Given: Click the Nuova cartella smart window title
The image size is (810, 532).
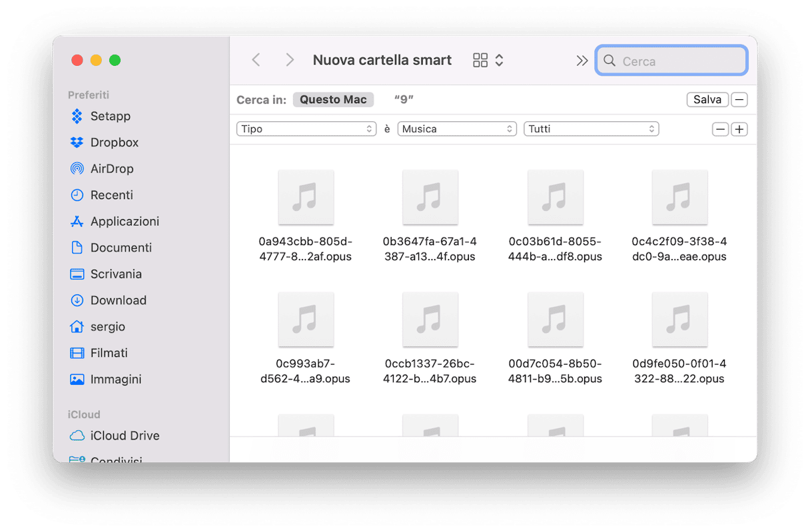Looking at the screenshot, I should (382, 60).
